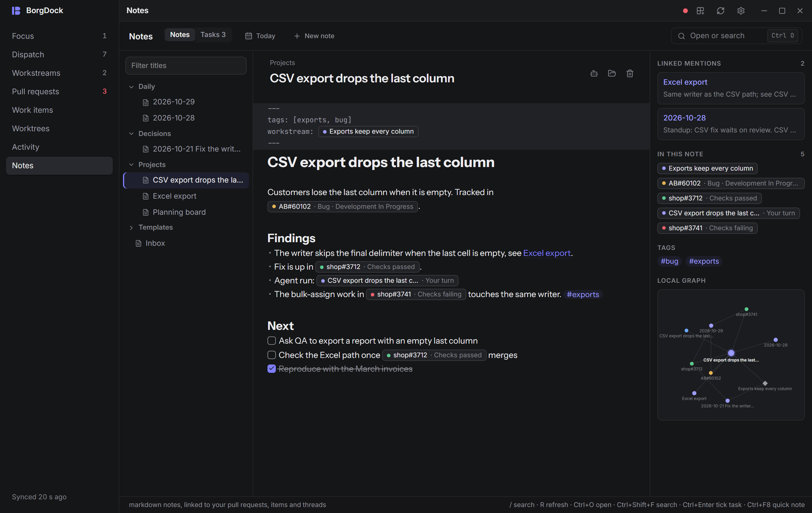Click the document icon of 2026-10-28 note
The width and height of the screenshot is (812, 513).
(x=146, y=118)
